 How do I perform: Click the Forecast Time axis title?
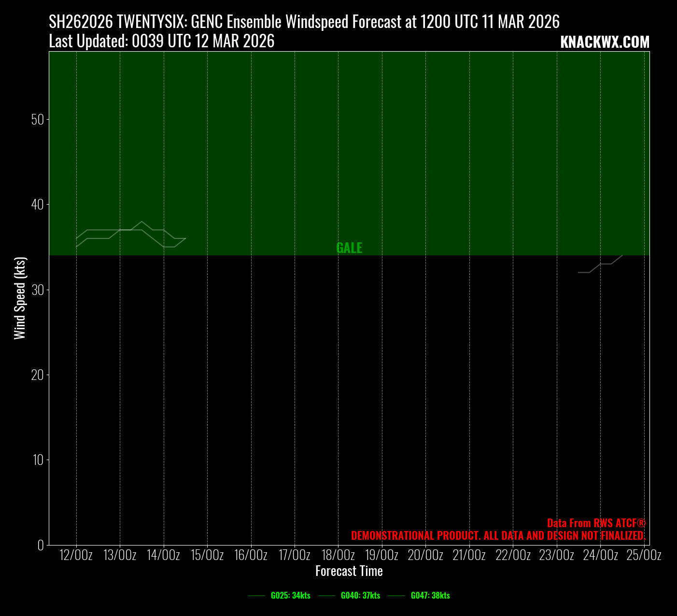[x=349, y=571]
